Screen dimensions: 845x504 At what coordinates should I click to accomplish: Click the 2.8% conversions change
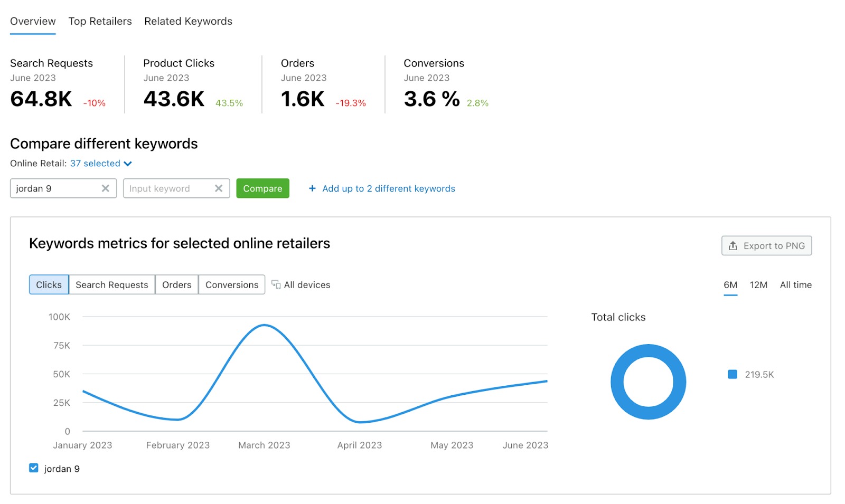[x=477, y=103]
